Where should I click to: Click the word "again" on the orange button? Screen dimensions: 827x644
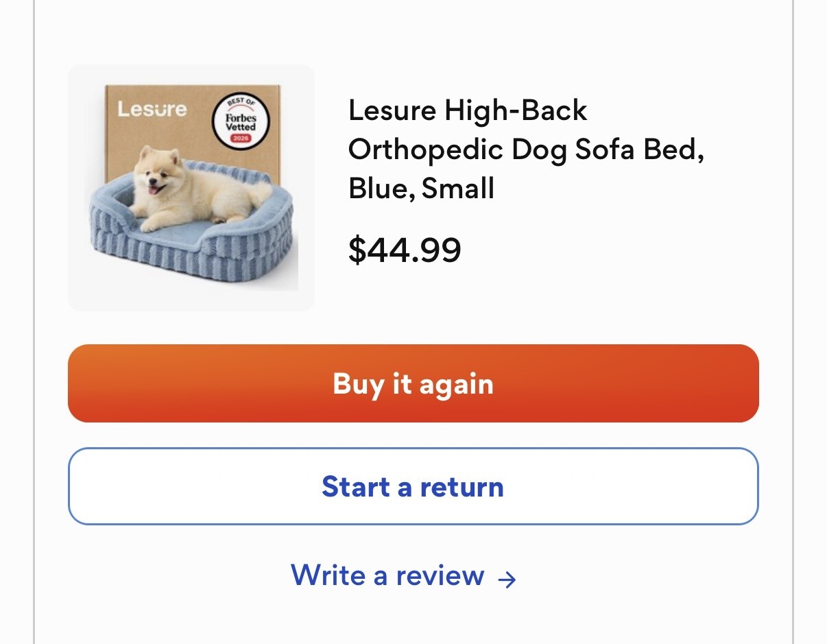(x=456, y=384)
